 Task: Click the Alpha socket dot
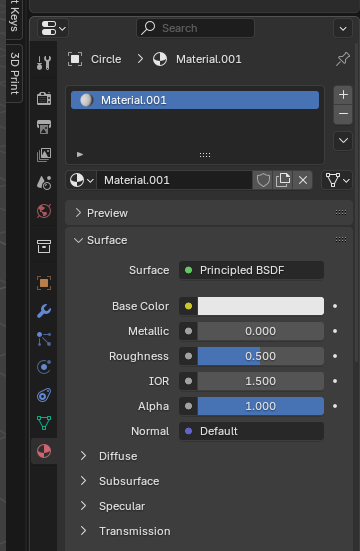(188, 406)
